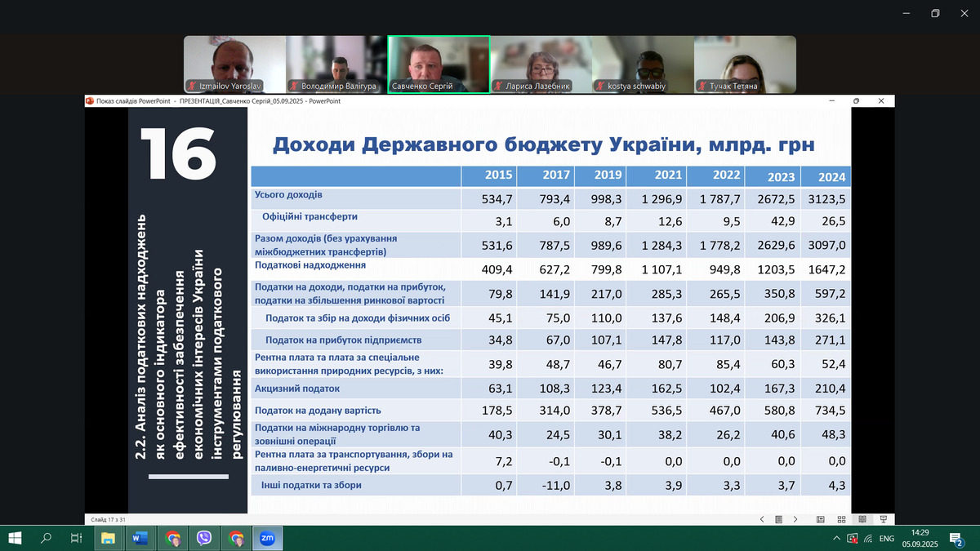
Task: Click the PowerPoint logo in the shared window's title bar
Action: pyautogui.click(x=90, y=101)
